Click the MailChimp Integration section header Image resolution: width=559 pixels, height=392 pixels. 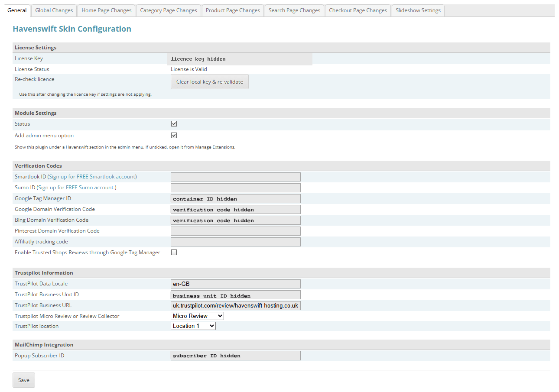coord(282,345)
